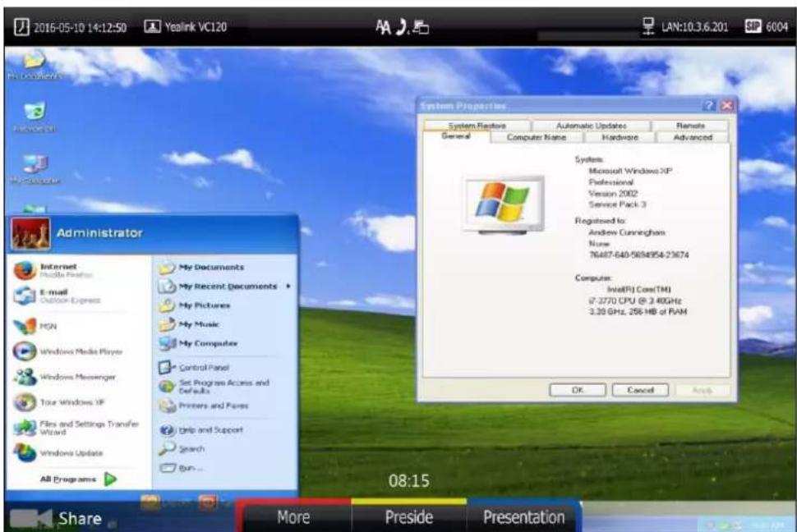Click the My Music folder icon
This screenshot has width=797, height=532.
click(x=167, y=324)
